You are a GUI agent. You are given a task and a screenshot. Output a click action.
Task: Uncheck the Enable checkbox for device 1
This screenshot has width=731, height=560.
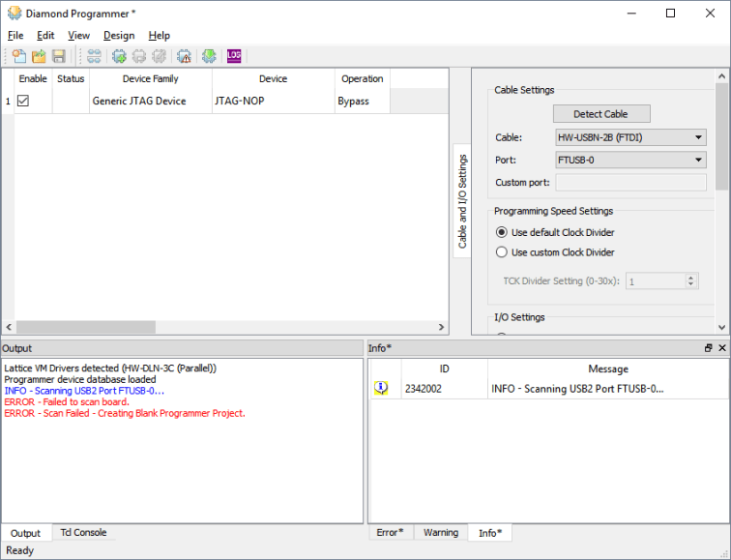click(x=23, y=101)
